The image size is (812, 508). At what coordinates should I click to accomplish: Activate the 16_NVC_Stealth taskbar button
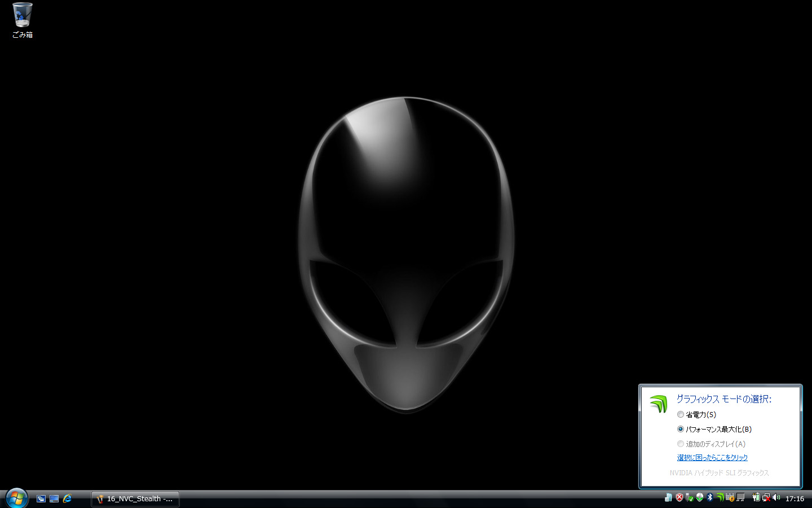coord(135,499)
